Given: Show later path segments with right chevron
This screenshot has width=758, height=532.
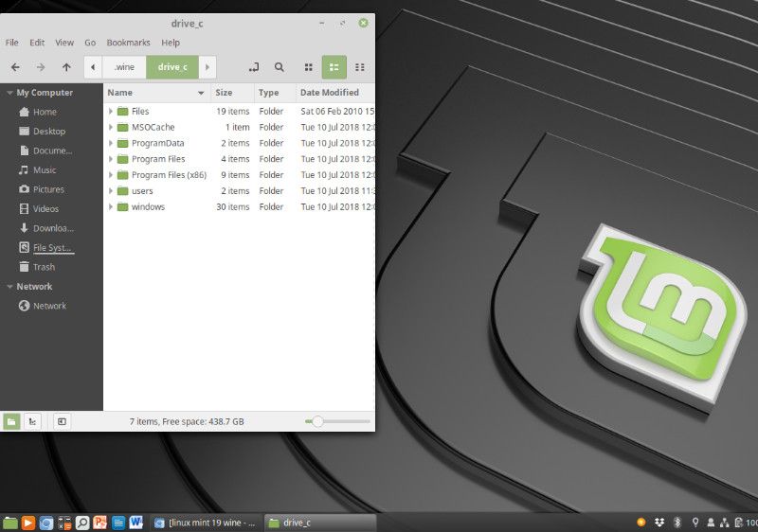Looking at the screenshot, I should (x=208, y=67).
